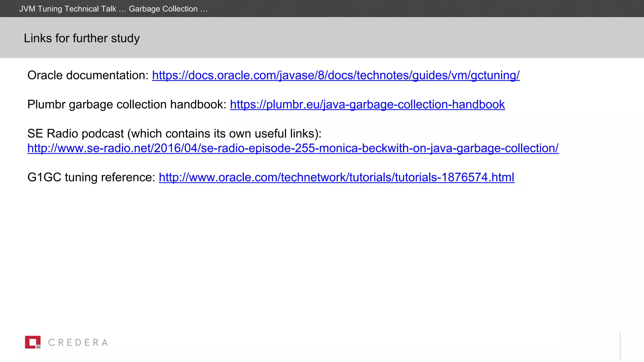Select the 'SE Radio podcast' line of text
644x362 pixels.
point(175,134)
